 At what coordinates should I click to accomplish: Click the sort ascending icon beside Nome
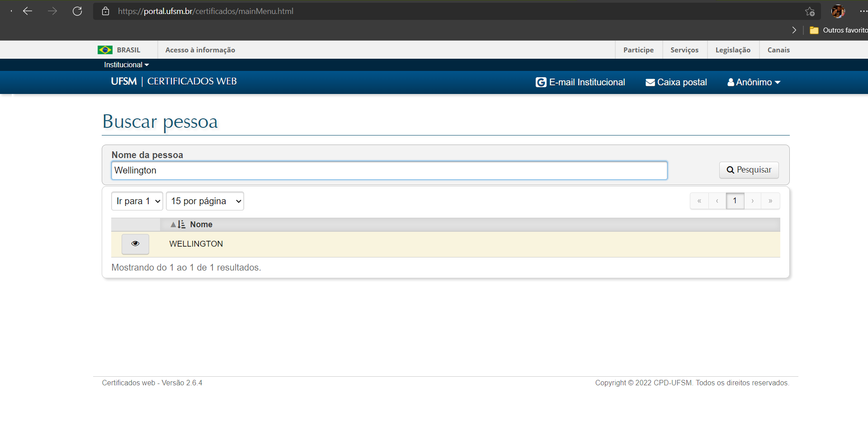click(x=178, y=225)
